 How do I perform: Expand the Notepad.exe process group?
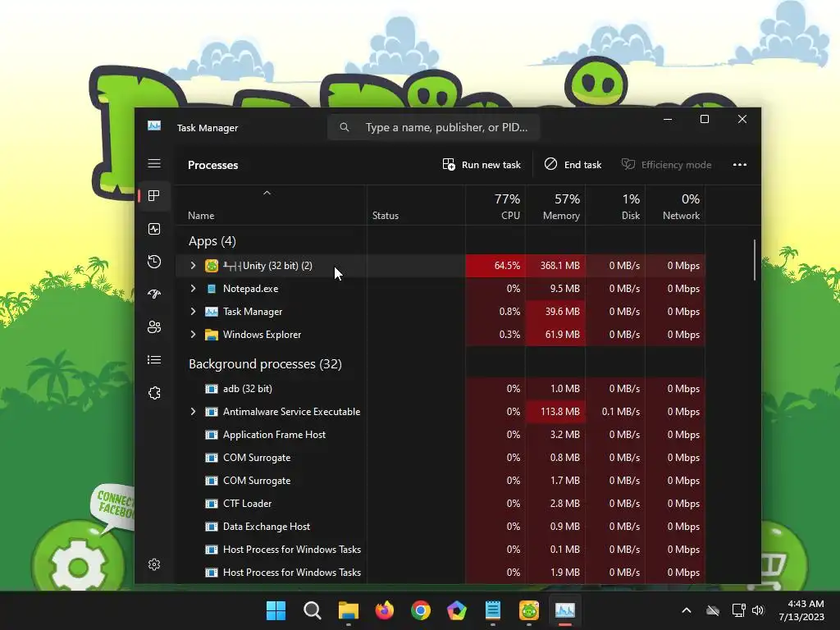pyautogui.click(x=194, y=289)
